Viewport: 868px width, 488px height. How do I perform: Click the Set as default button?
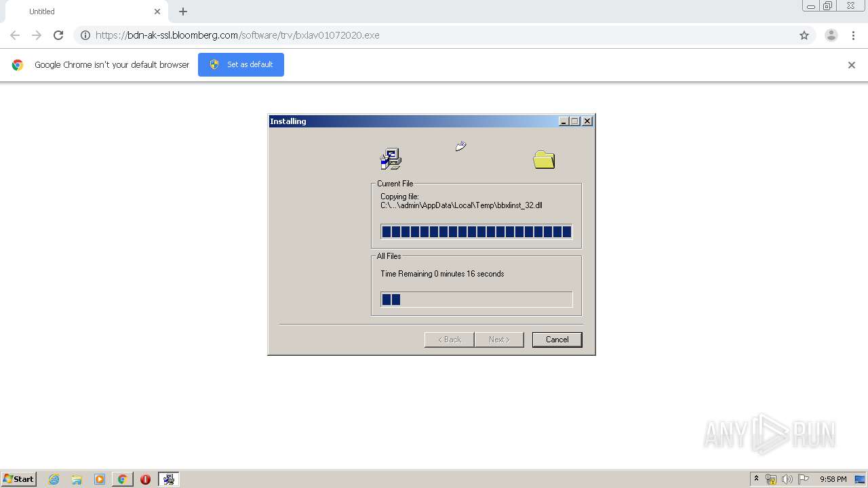pos(241,64)
